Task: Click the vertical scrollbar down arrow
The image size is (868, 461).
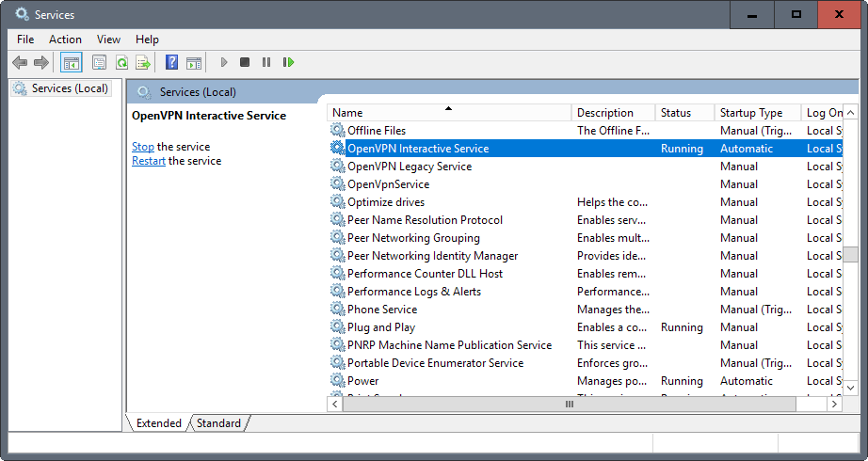Action: [x=851, y=388]
